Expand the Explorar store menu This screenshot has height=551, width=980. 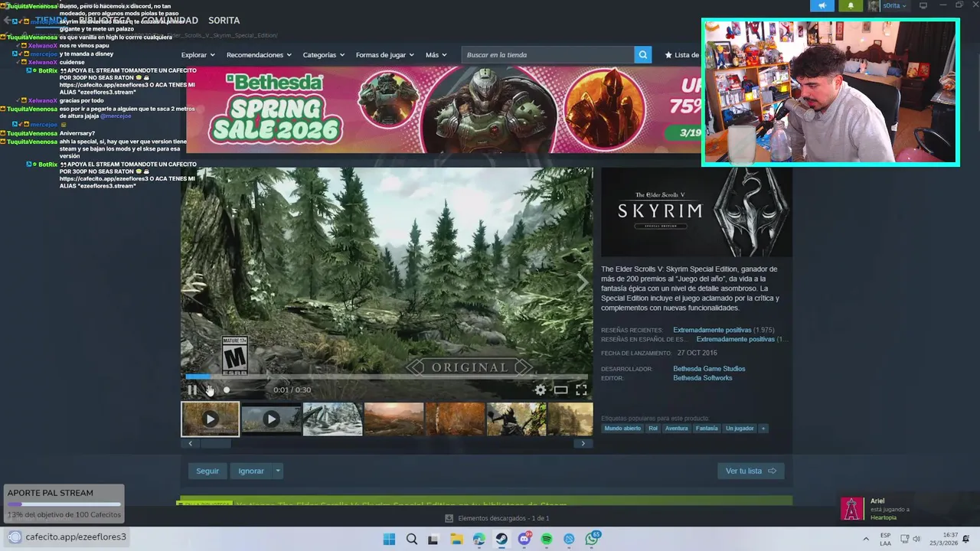(x=198, y=55)
